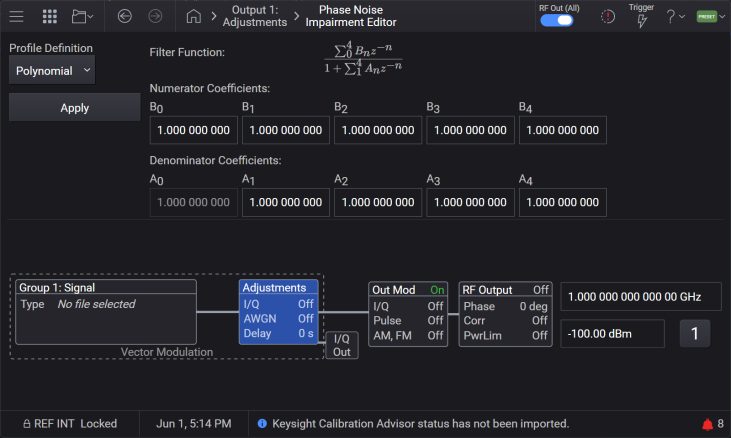This screenshot has height=438, width=731.
Task: Open the green Preset dropdown arrow
Action: point(722,17)
